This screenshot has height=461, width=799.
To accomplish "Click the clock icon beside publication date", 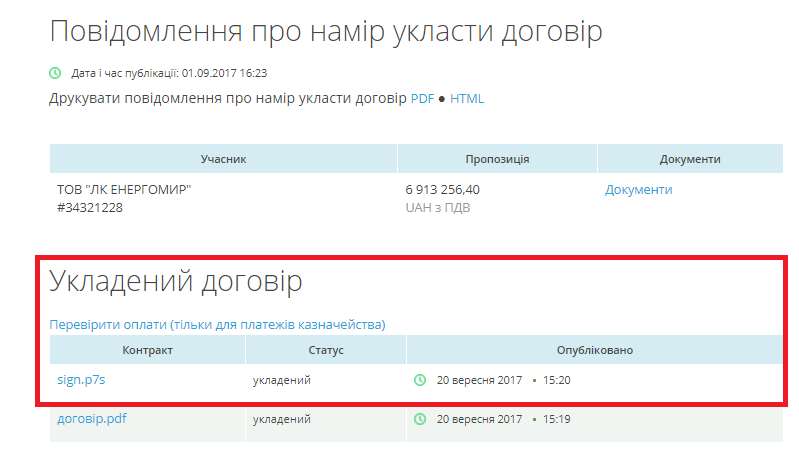I will [x=55, y=73].
